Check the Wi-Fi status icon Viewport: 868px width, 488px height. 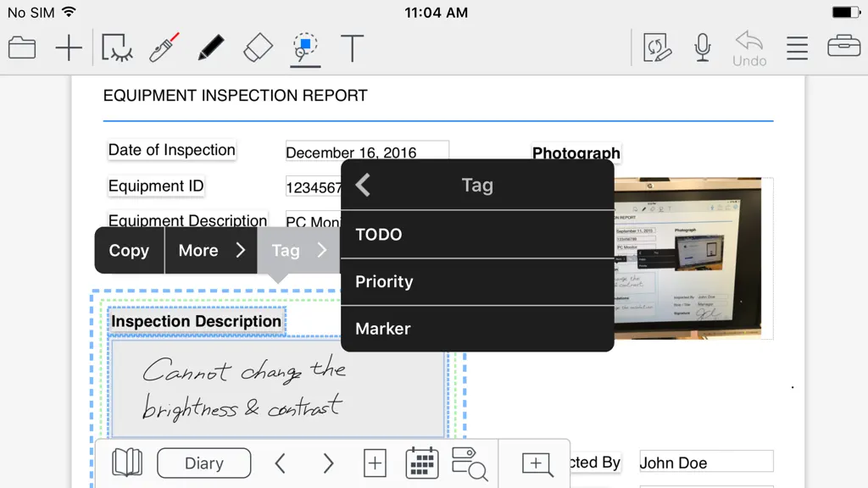click(x=70, y=12)
